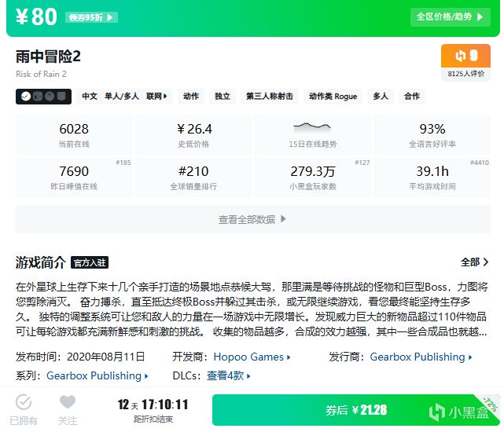Select the 第三人称射击 tag
The image size is (504, 432).
point(270,96)
